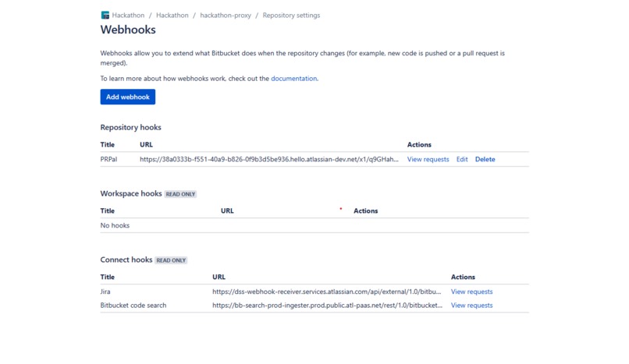Click the Bitbucket code search URL
The height and width of the screenshot is (364, 629).
[x=327, y=306]
